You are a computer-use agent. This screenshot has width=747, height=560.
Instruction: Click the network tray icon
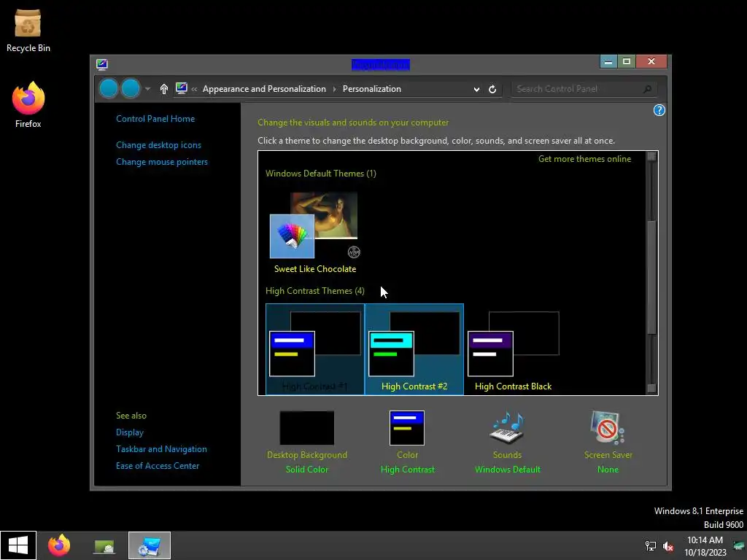click(650, 545)
